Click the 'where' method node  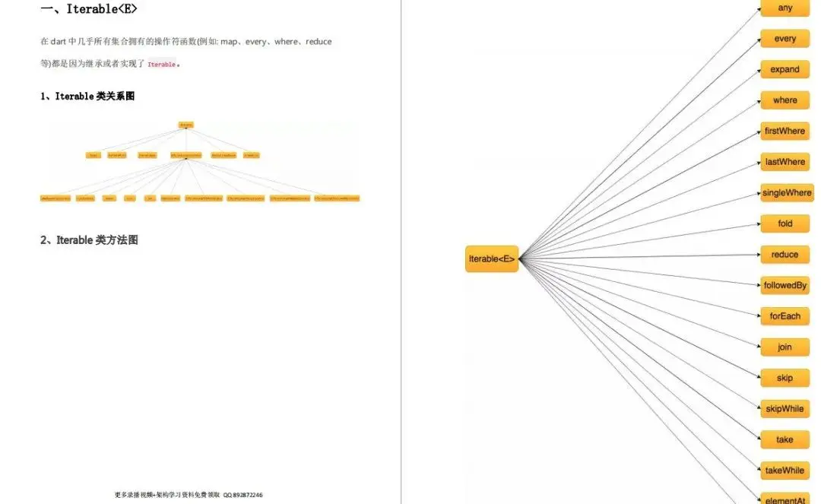tap(785, 100)
